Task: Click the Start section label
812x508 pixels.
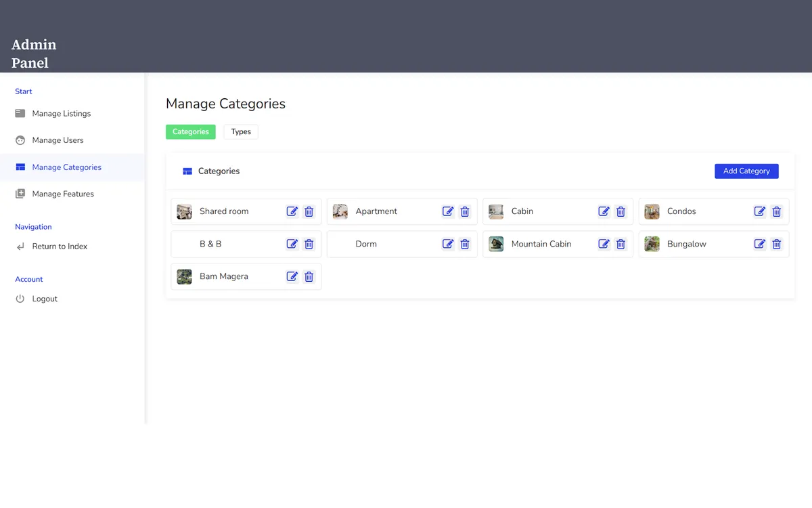Action: (x=24, y=91)
